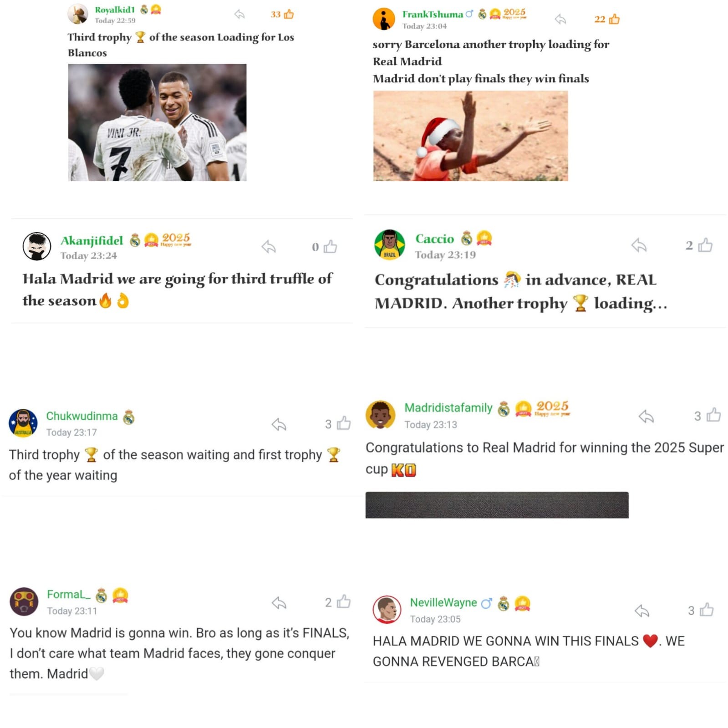Reply to FrankTshuma's comment
Viewport: 728px width, 728px height.
[x=560, y=19]
